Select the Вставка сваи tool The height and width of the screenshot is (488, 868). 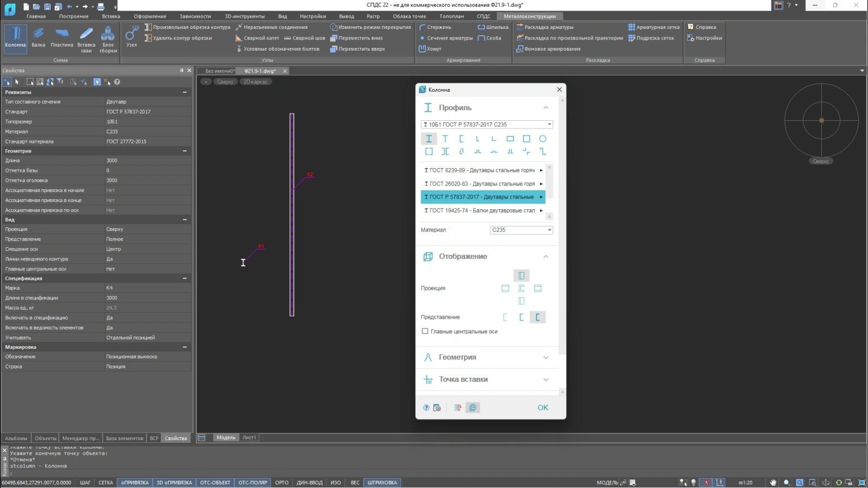86,37
